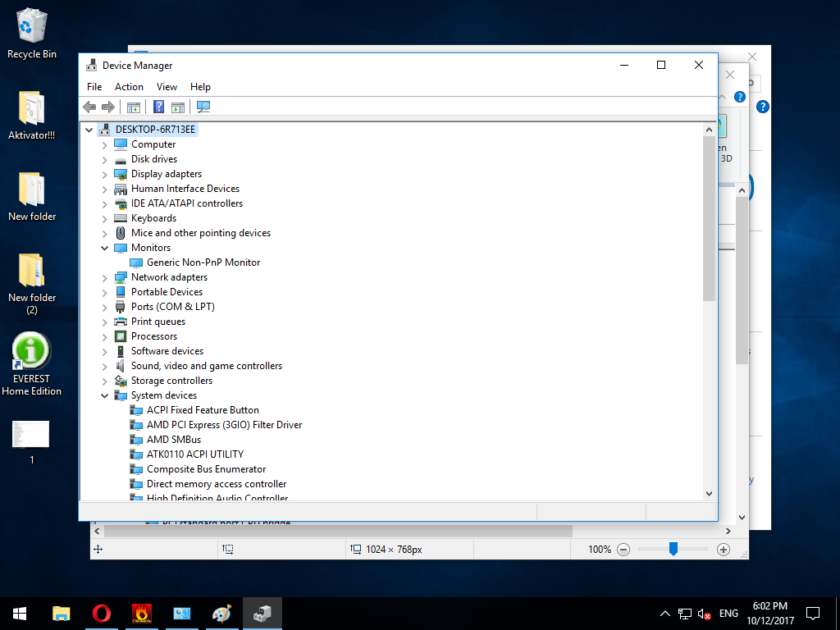
Task: Select EVEREST Home Edition shortcut
Action: pos(32,364)
